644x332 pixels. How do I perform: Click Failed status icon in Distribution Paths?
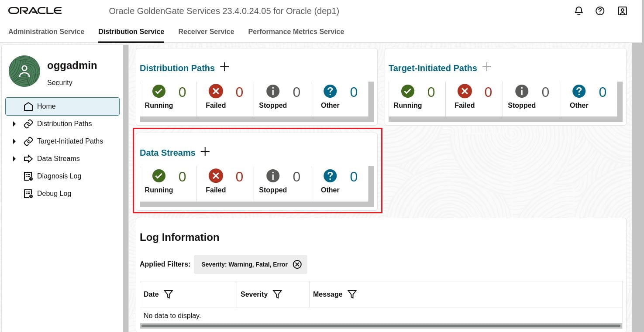tap(216, 91)
